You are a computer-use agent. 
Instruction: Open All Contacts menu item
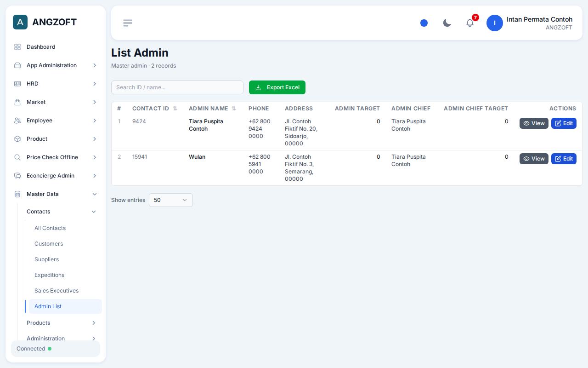point(65,228)
